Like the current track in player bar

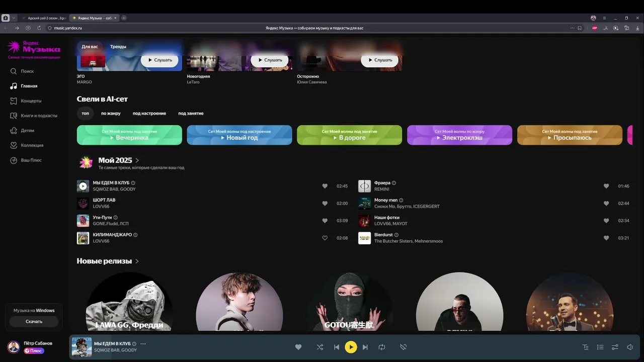[x=298, y=347]
